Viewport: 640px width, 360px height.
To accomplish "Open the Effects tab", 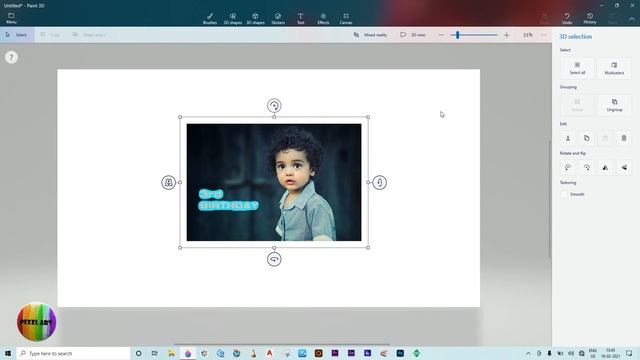I will coord(323,18).
